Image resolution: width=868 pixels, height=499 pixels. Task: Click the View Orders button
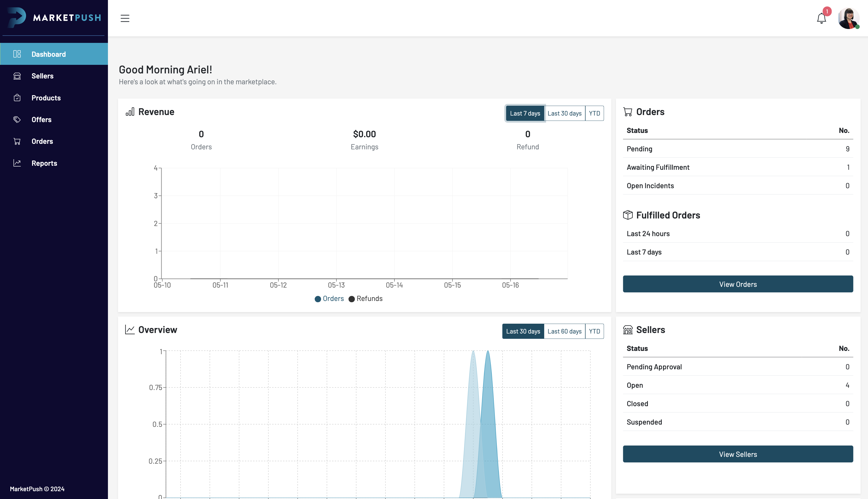tap(737, 284)
